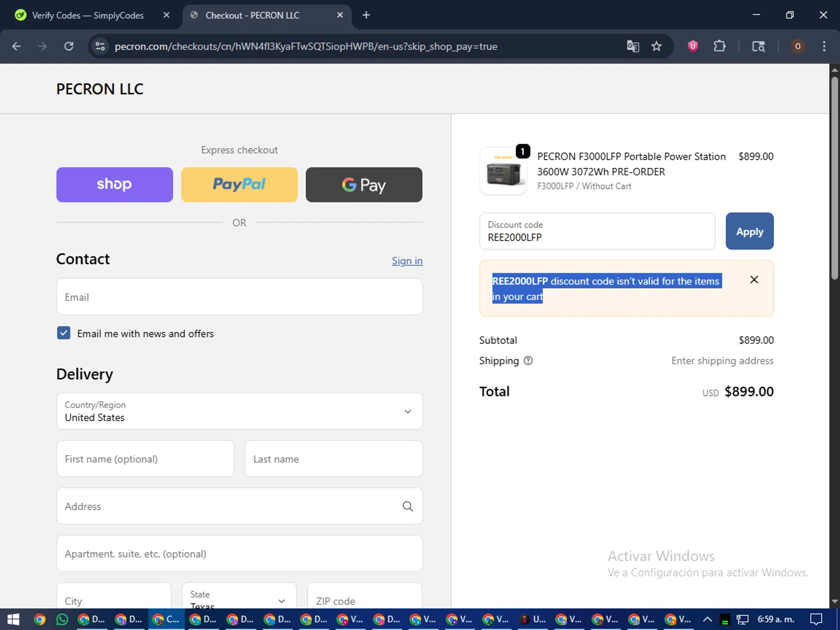Screen dimensions: 840x630
Task: Click the network tray icon
Action: 743,619
